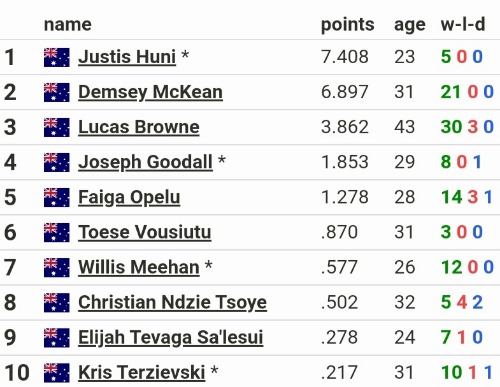
Task: Click flag next to Christian Ndzie Tsoye
Action: (57, 303)
